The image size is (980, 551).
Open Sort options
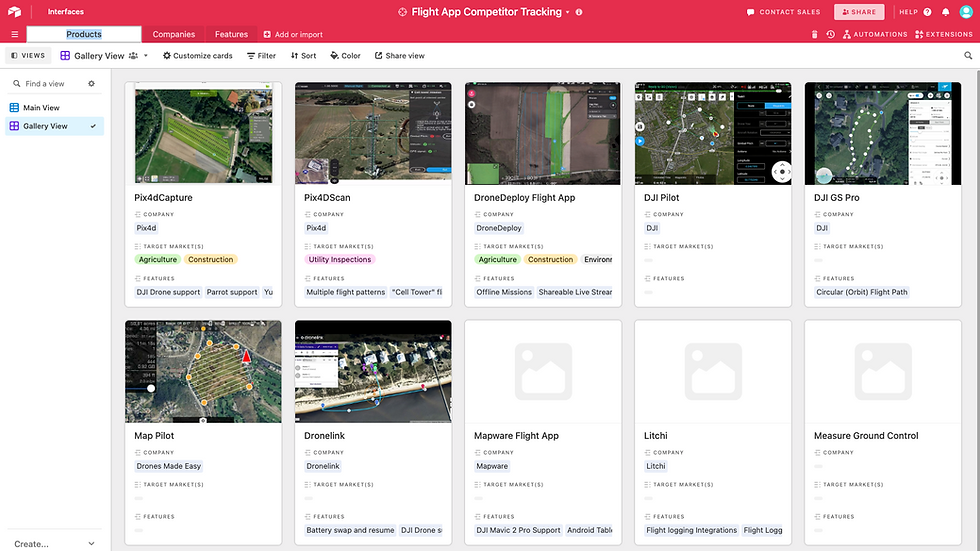(x=304, y=56)
